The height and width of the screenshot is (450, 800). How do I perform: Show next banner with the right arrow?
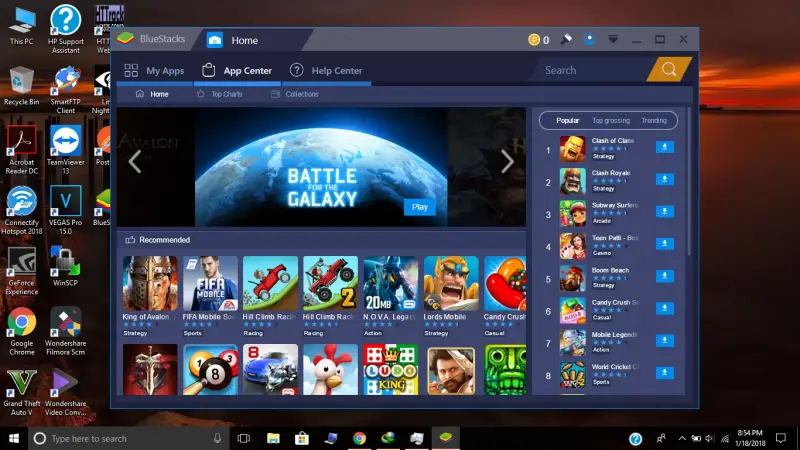click(x=507, y=162)
